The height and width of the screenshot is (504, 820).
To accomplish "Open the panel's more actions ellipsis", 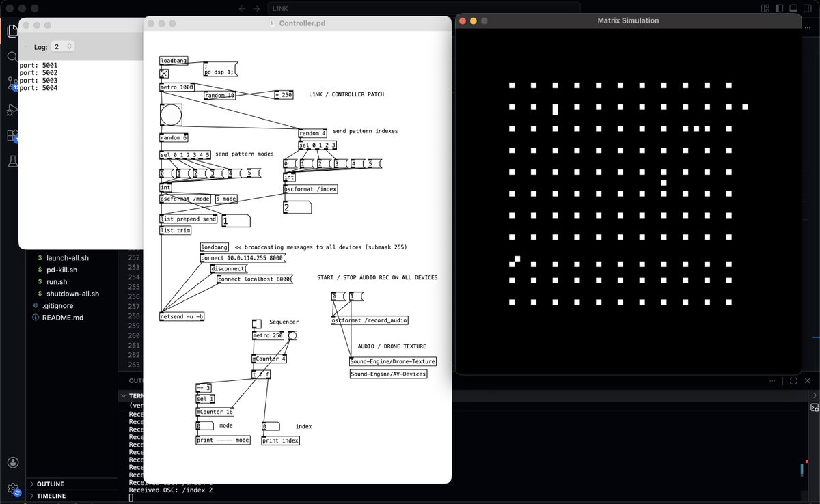I will [x=772, y=380].
